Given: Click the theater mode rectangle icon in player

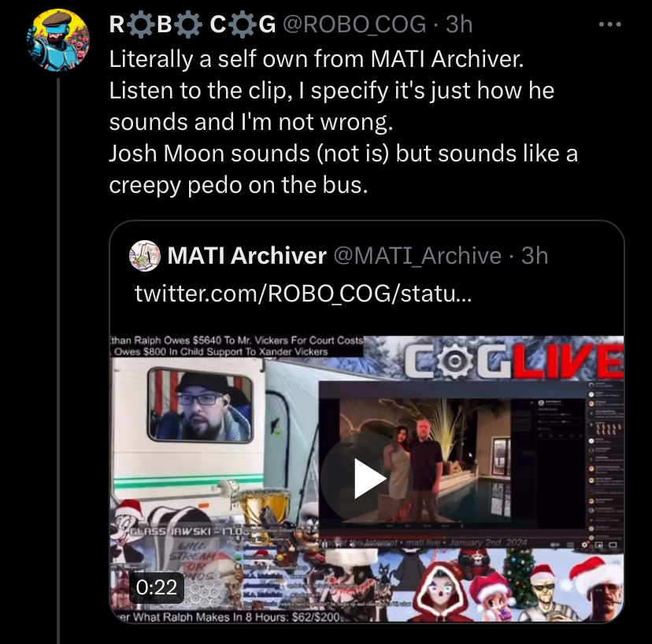Looking at the screenshot, I should pos(613,544).
